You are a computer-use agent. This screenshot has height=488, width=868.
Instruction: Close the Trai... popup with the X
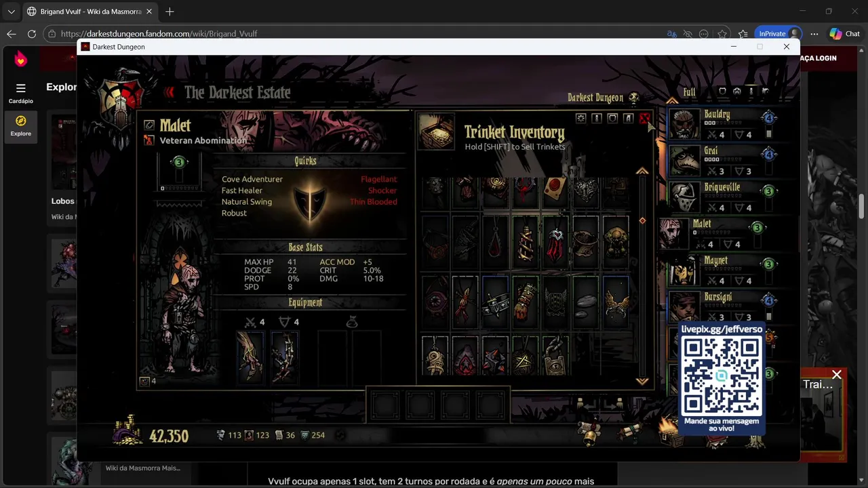(837, 375)
